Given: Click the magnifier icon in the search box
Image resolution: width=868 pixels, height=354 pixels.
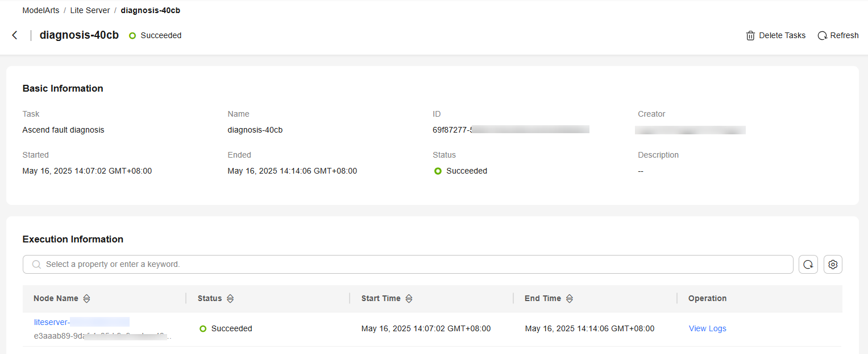Looking at the screenshot, I should click(x=36, y=264).
